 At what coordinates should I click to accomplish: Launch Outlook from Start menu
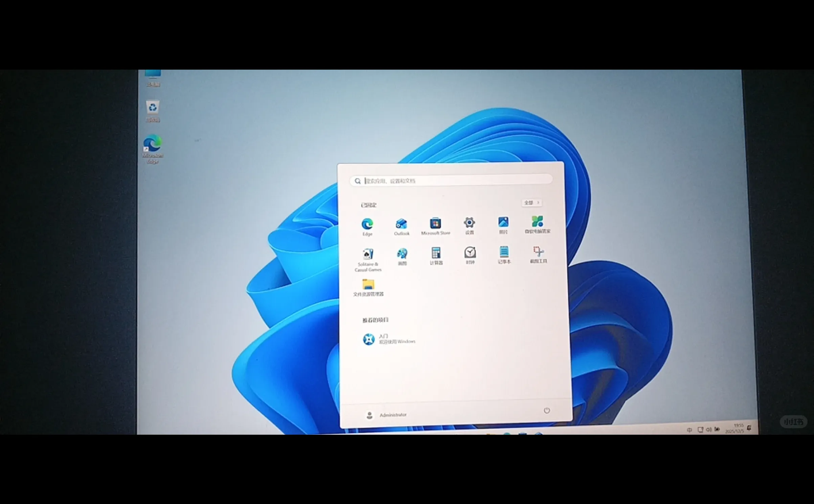tap(401, 224)
